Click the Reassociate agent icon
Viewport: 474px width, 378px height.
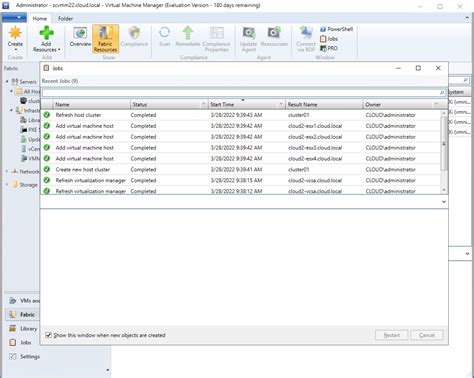click(x=274, y=37)
